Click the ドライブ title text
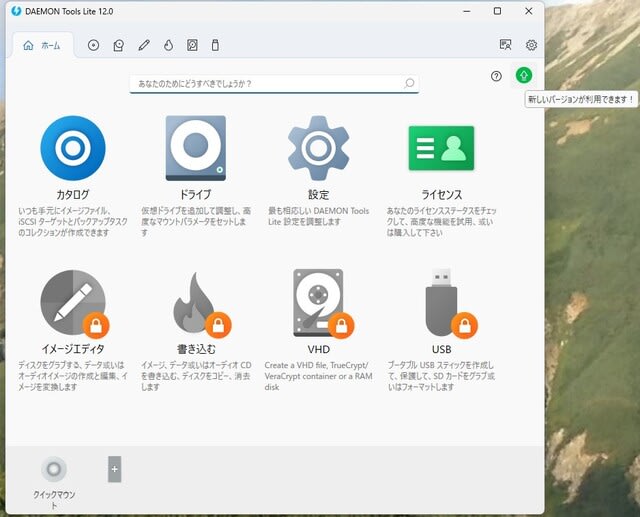This screenshot has height=517, width=640. [196, 195]
